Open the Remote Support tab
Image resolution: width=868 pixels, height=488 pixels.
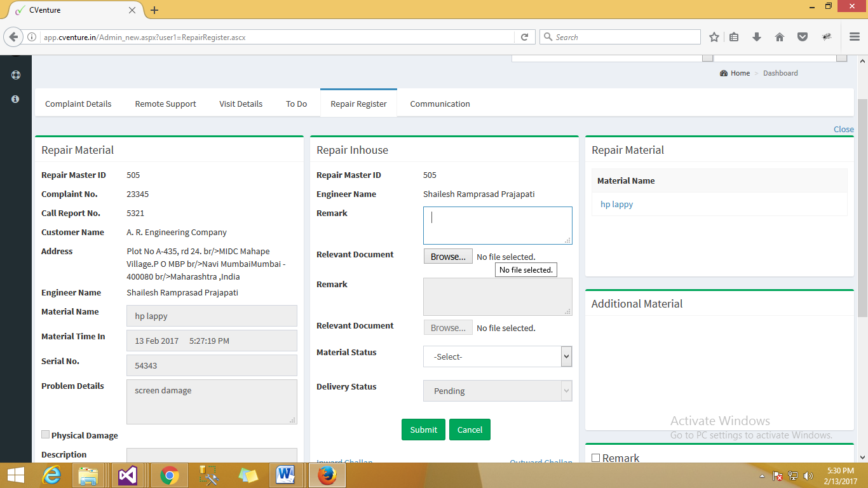pos(165,104)
